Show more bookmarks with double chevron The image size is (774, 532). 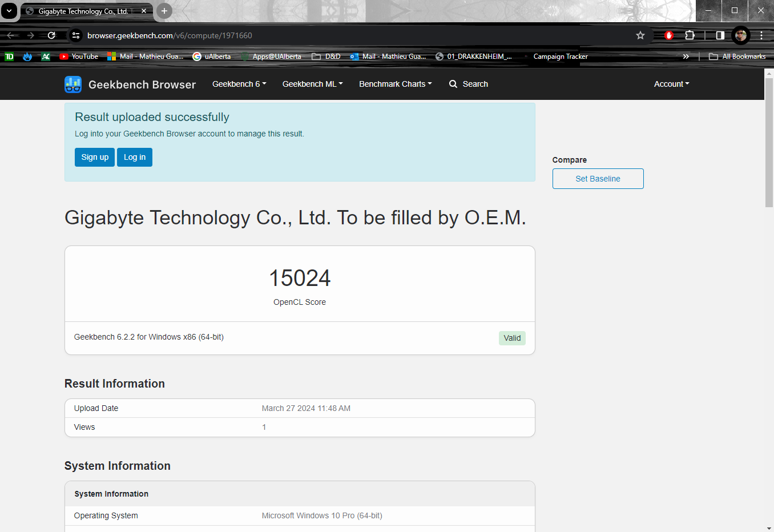(x=686, y=57)
